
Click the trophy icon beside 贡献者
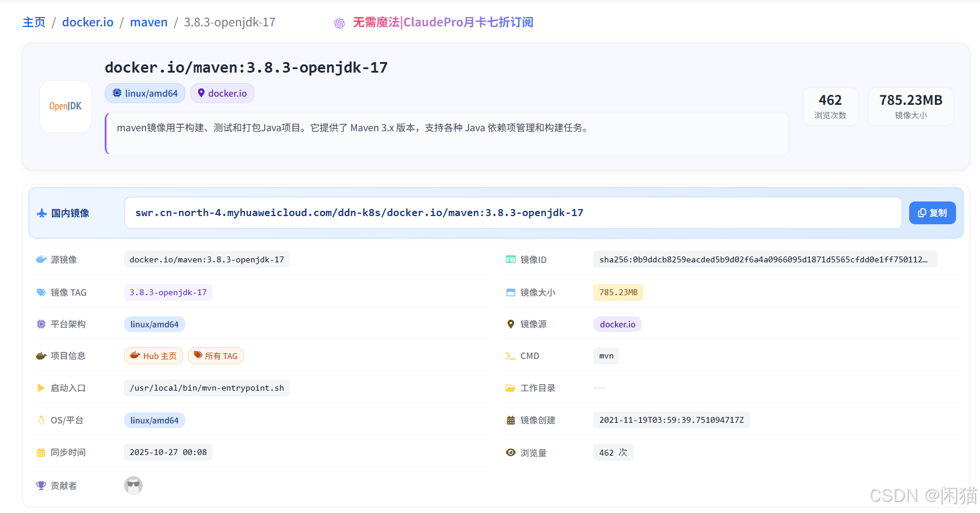pyautogui.click(x=41, y=485)
